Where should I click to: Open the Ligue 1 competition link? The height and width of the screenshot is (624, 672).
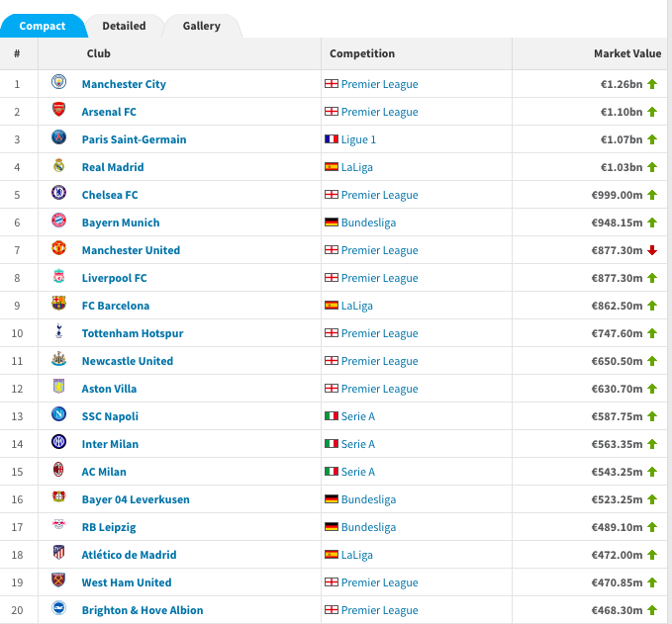(358, 139)
